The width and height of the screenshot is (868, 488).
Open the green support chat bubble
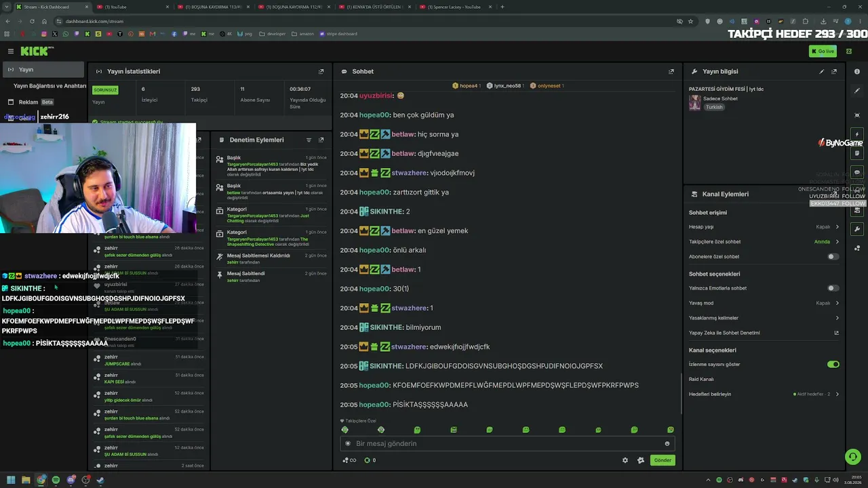(x=853, y=457)
